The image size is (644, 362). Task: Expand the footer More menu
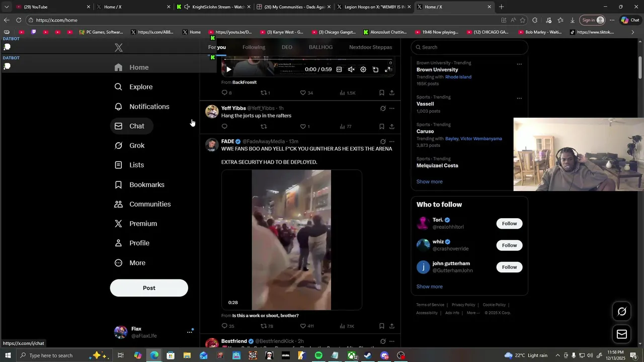point(473,313)
